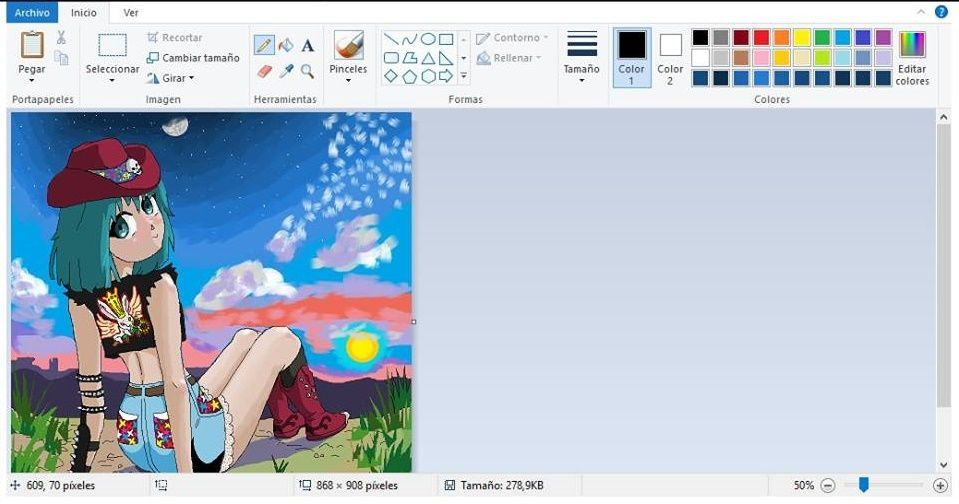The width and height of the screenshot is (959, 504).
Task: Open the Tamaño line size dropdown
Action: pos(581,80)
